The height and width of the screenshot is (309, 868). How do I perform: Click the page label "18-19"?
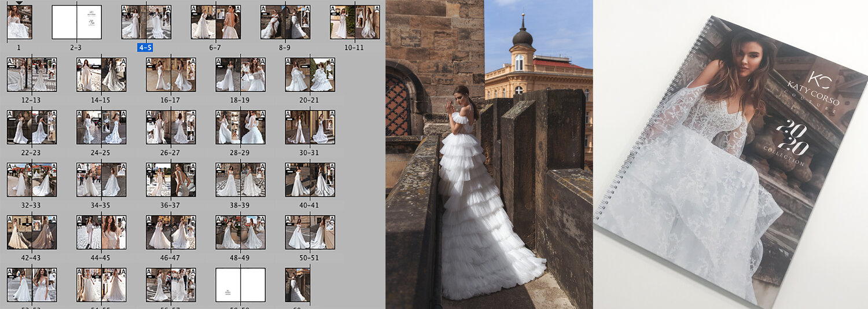coord(240,100)
